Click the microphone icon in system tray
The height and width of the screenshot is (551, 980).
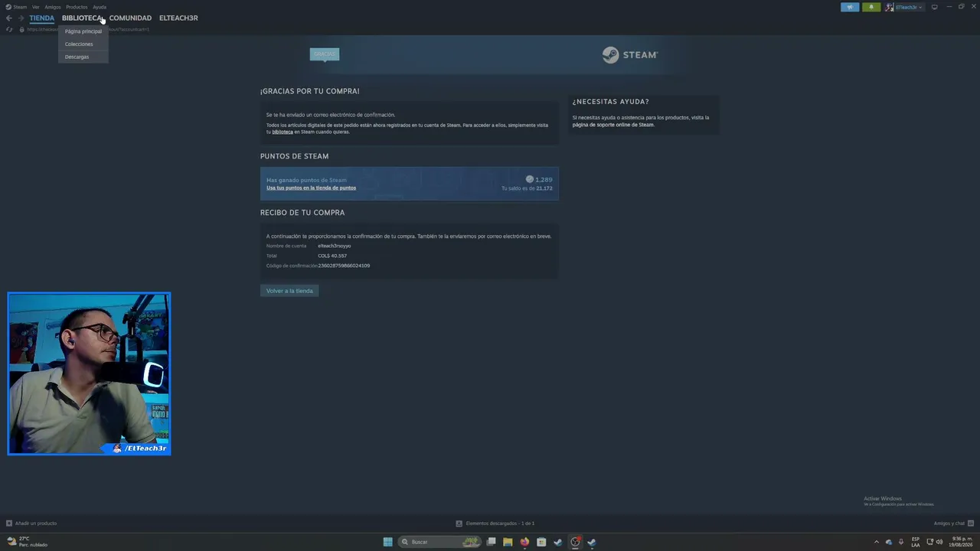click(x=901, y=542)
